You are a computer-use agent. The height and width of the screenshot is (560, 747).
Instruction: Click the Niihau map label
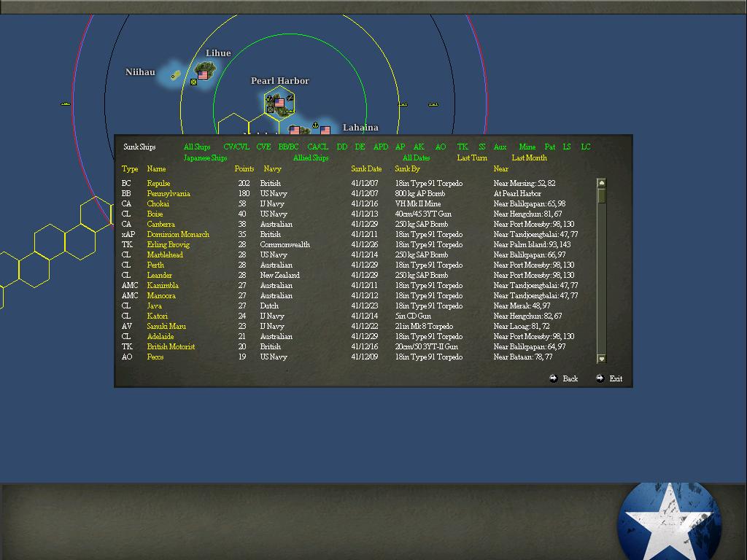click(x=140, y=72)
